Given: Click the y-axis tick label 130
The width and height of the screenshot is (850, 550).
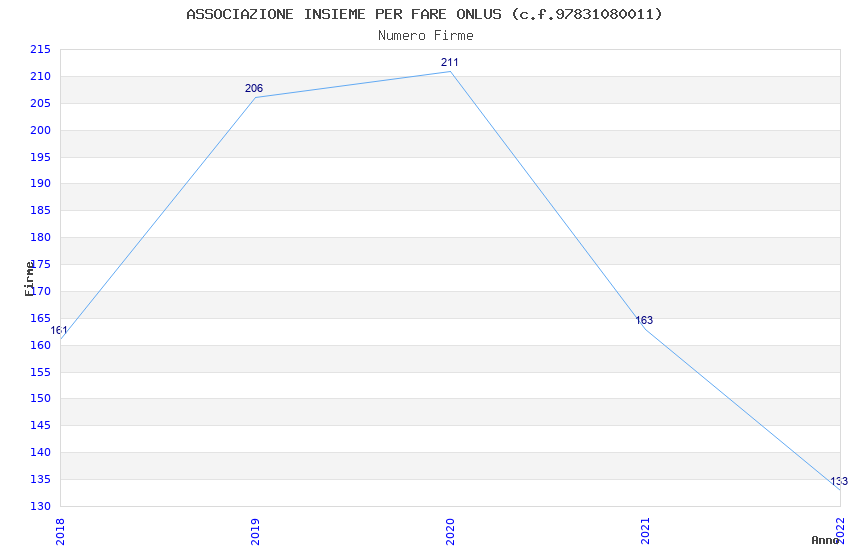Looking at the screenshot, I should tap(40, 506).
